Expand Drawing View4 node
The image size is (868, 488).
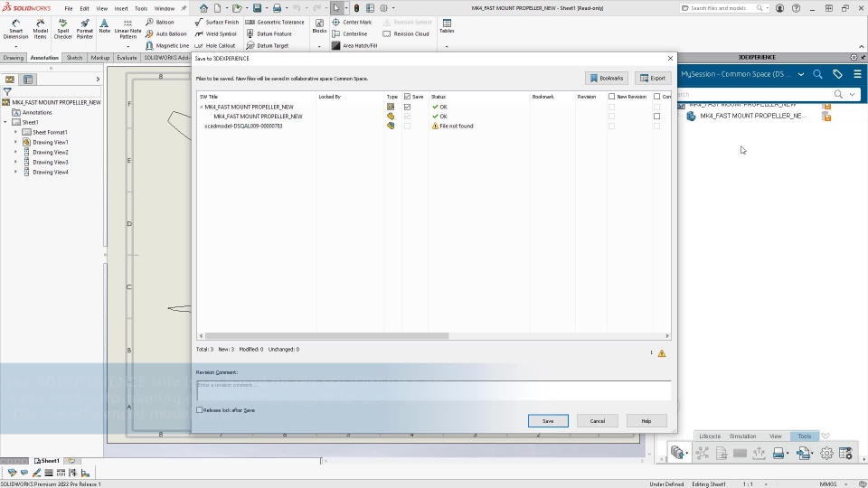pyautogui.click(x=15, y=172)
